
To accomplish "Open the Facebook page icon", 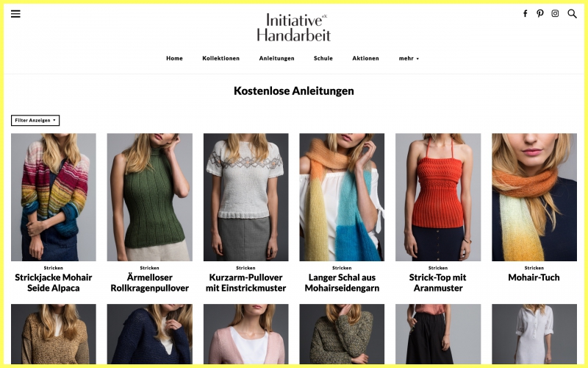I will [x=525, y=13].
